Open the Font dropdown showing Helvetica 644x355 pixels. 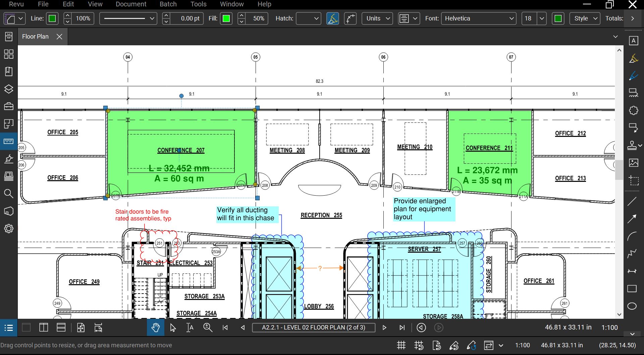coord(478,18)
